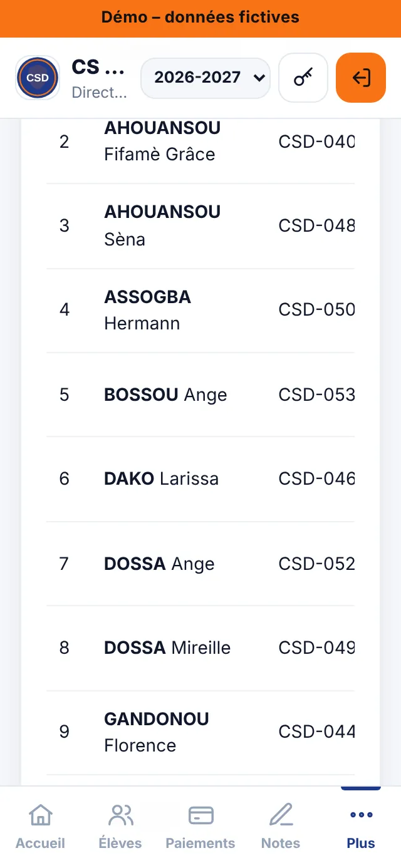Click the CSD school logo
Screen dimensions: 401x868
[38, 78]
